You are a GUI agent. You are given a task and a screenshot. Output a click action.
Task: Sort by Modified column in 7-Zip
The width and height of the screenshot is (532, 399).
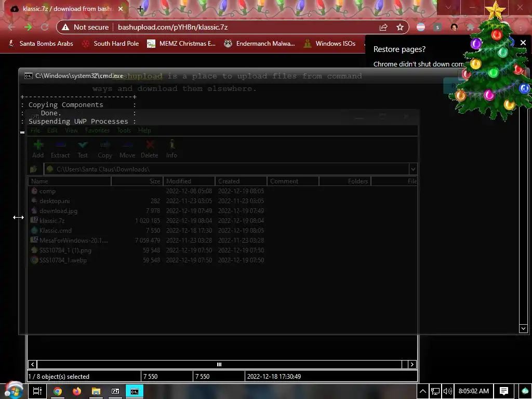(x=189, y=181)
